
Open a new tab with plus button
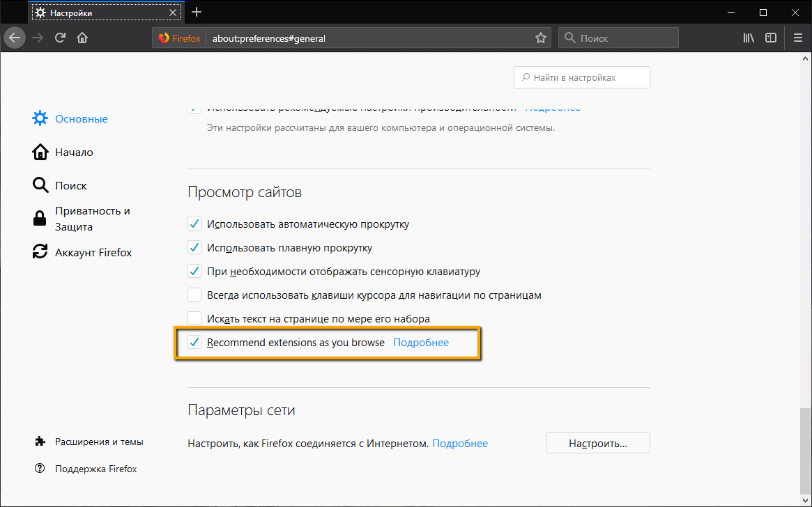[x=197, y=12]
